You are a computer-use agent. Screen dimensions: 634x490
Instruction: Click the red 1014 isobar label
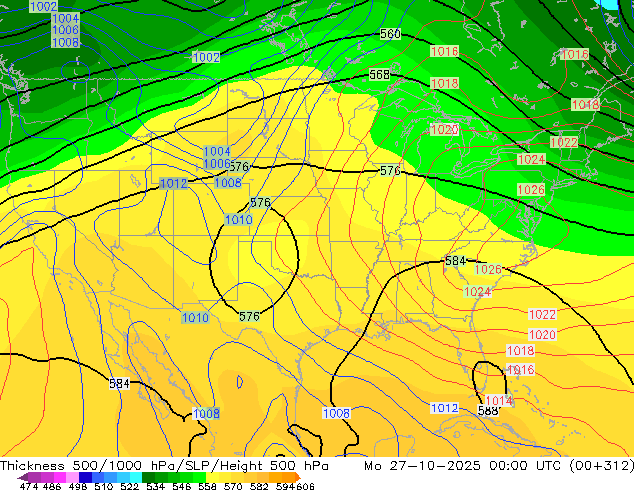coord(499,401)
